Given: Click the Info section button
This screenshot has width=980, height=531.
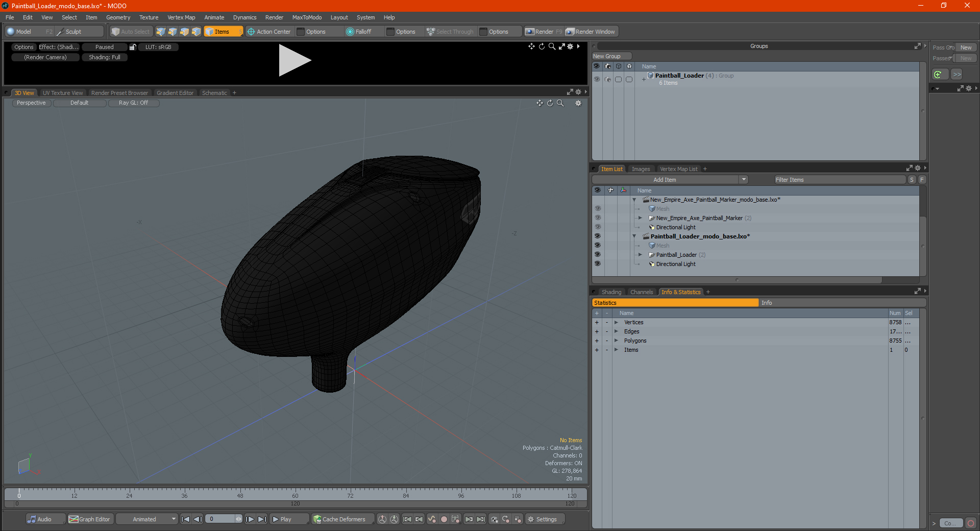Looking at the screenshot, I should click(842, 303).
